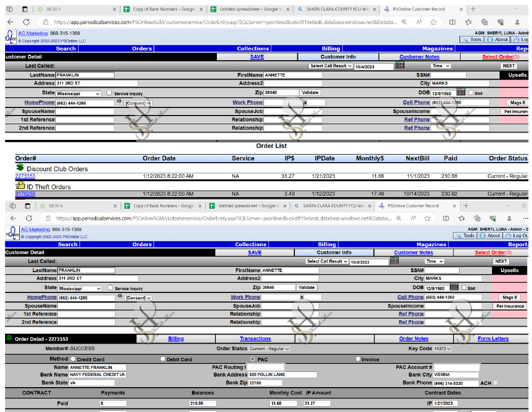Open split screen in the lower browser toolbar
This screenshot has height=412, width=532.
[446, 218]
